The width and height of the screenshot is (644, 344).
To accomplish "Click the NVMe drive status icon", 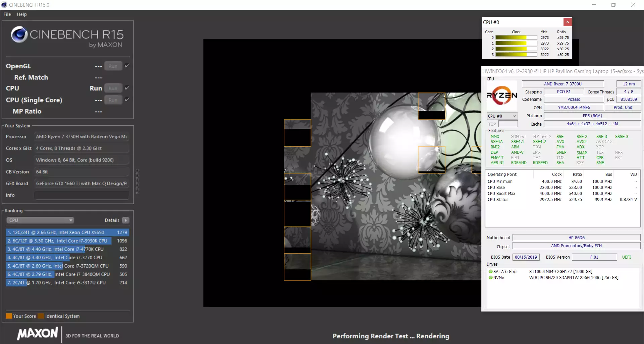I will [x=491, y=278].
